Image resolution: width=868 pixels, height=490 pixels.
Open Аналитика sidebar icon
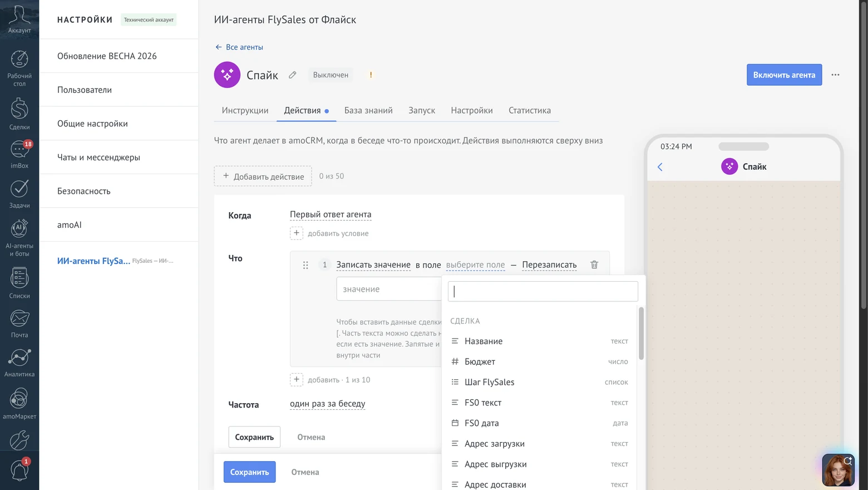coord(19,363)
